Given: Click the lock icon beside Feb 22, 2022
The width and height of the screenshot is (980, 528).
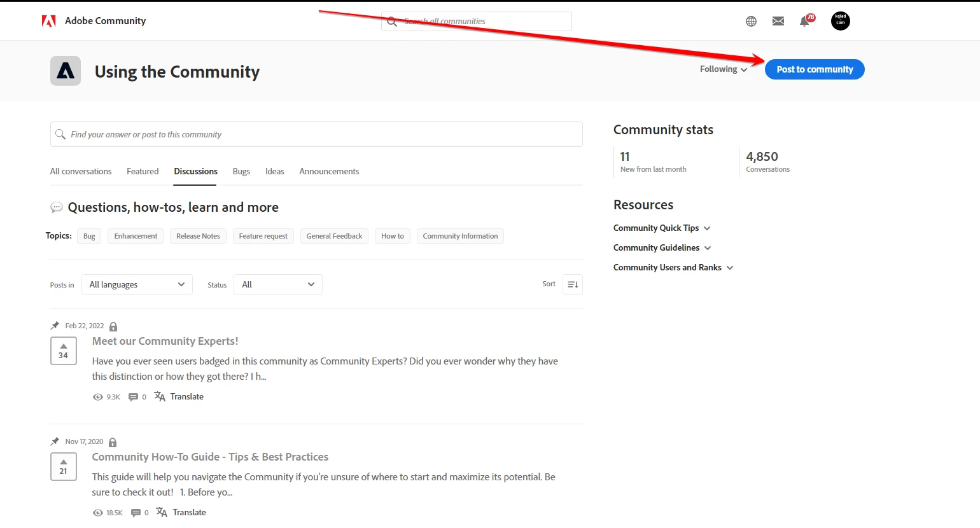Looking at the screenshot, I should [x=113, y=326].
